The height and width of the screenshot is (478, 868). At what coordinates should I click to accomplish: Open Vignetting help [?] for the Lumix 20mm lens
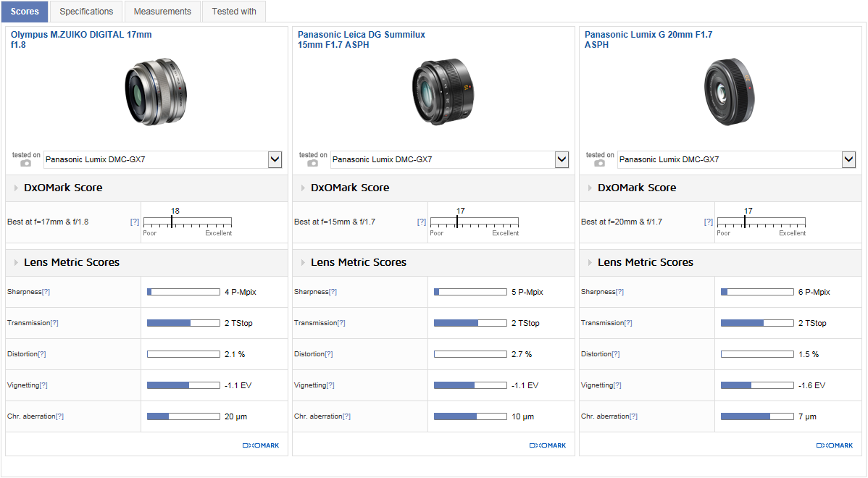pyautogui.click(x=617, y=385)
